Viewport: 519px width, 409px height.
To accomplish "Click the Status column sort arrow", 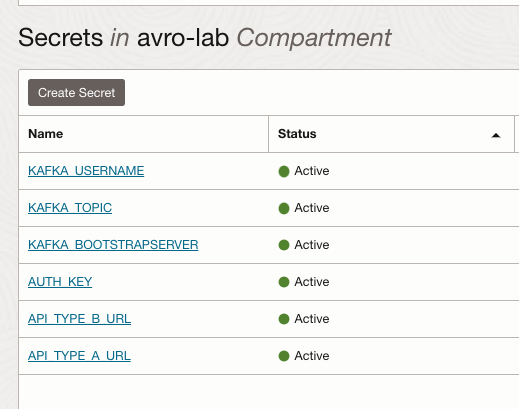I will coord(496,135).
